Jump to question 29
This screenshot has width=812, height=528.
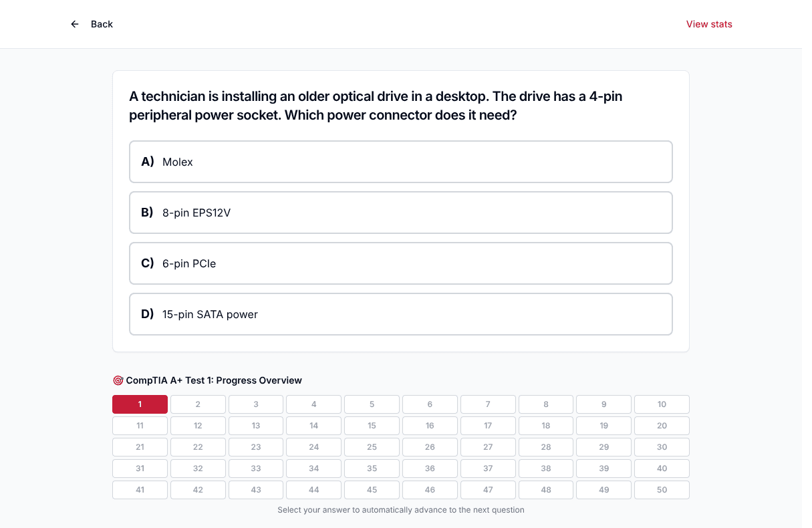[x=604, y=447]
